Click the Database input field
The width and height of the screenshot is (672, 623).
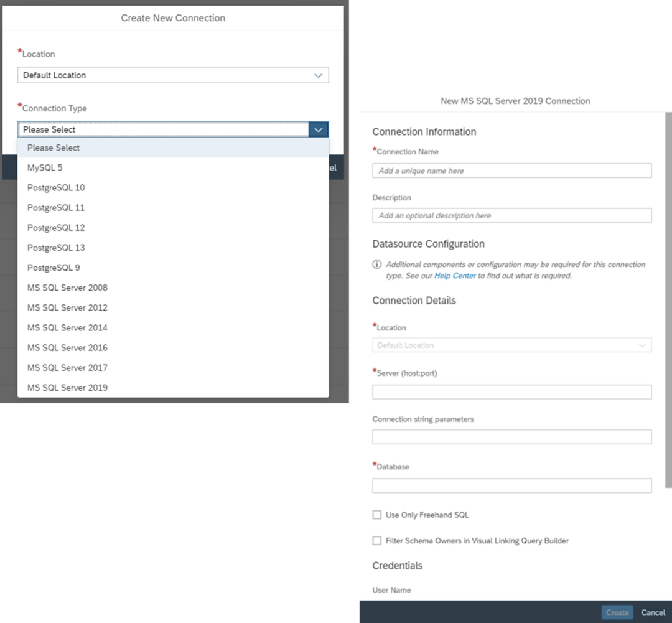tap(511, 485)
